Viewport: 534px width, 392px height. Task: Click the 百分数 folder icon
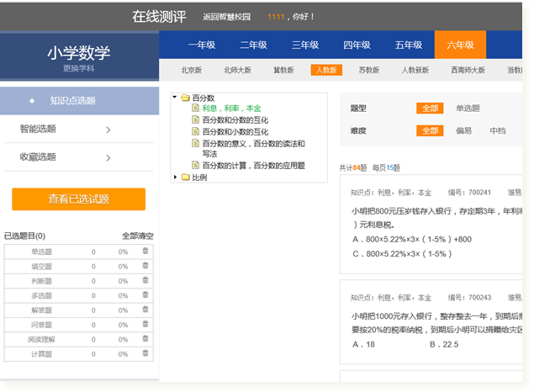click(184, 98)
